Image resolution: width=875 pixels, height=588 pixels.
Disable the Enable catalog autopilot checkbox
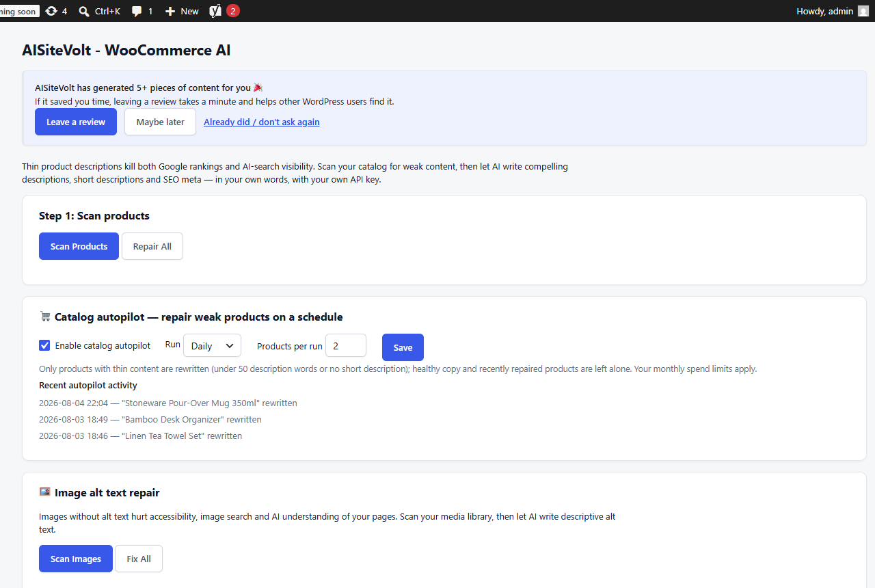tap(44, 345)
